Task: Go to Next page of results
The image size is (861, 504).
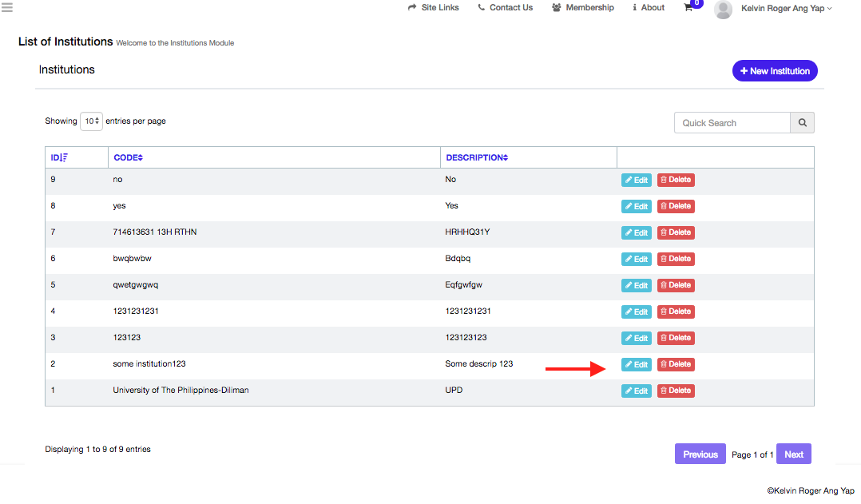Action: coord(793,454)
